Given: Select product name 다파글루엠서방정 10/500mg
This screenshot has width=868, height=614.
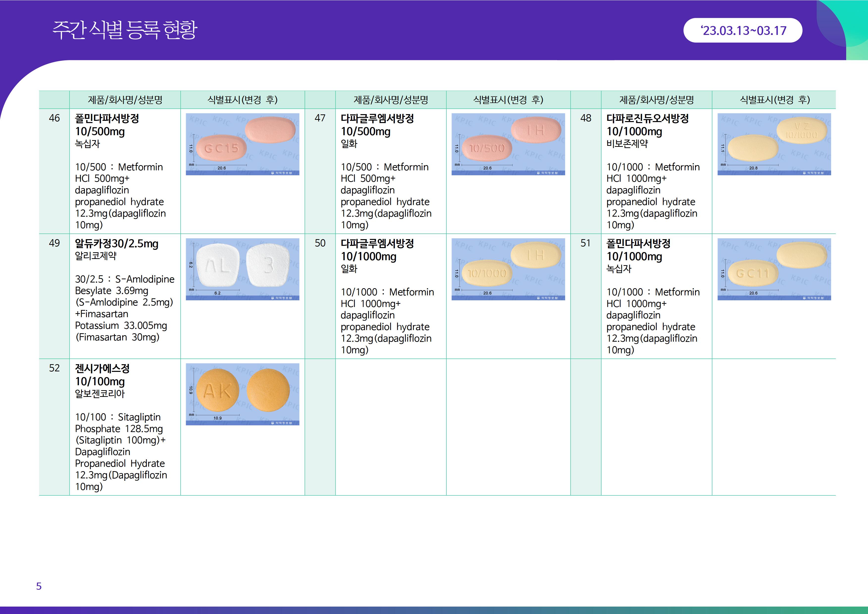Looking at the screenshot, I should (377, 125).
